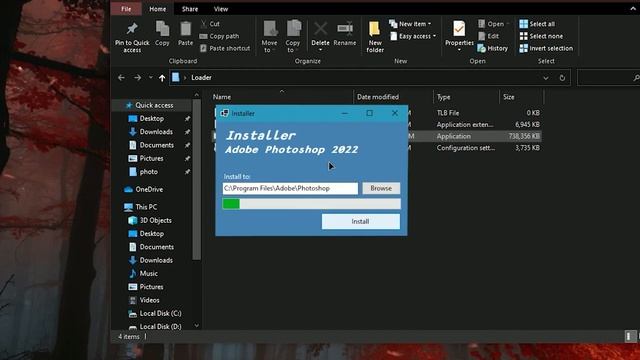640x360 pixels.
Task: Click Edit in the ribbon
Action: click(489, 36)
